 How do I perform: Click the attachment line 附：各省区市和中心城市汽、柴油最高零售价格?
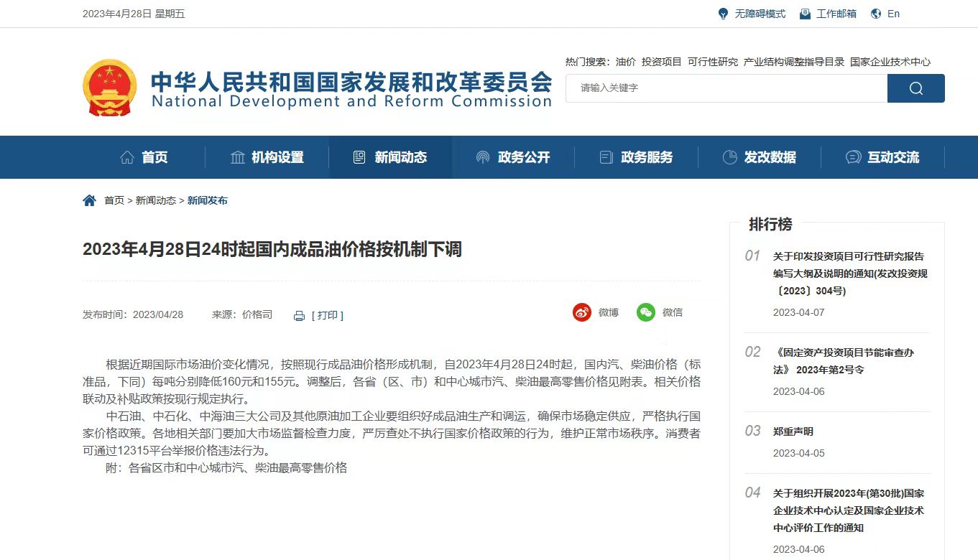226,468
